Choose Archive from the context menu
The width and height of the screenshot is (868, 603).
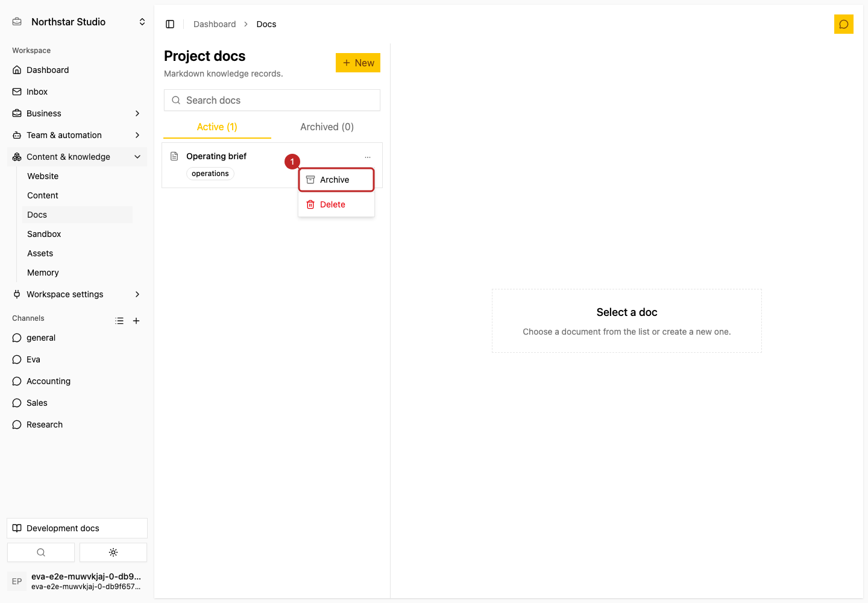(336, 180)
